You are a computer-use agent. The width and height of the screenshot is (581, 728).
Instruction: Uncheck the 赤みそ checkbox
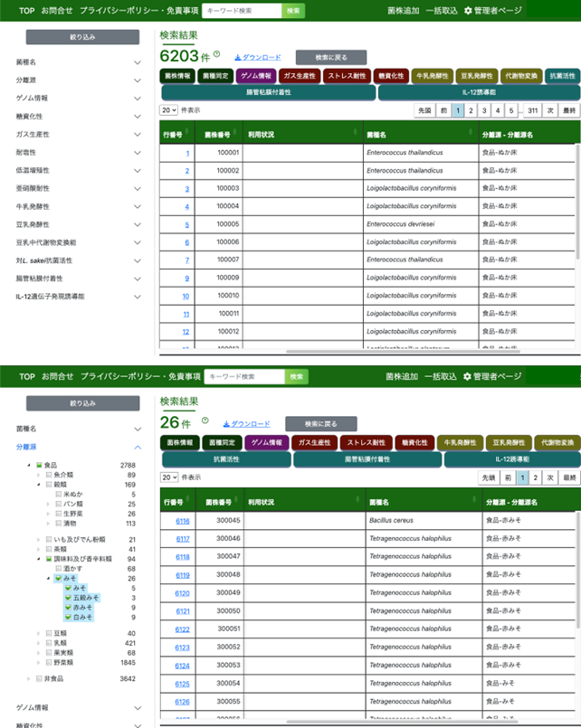pos(68,608)
